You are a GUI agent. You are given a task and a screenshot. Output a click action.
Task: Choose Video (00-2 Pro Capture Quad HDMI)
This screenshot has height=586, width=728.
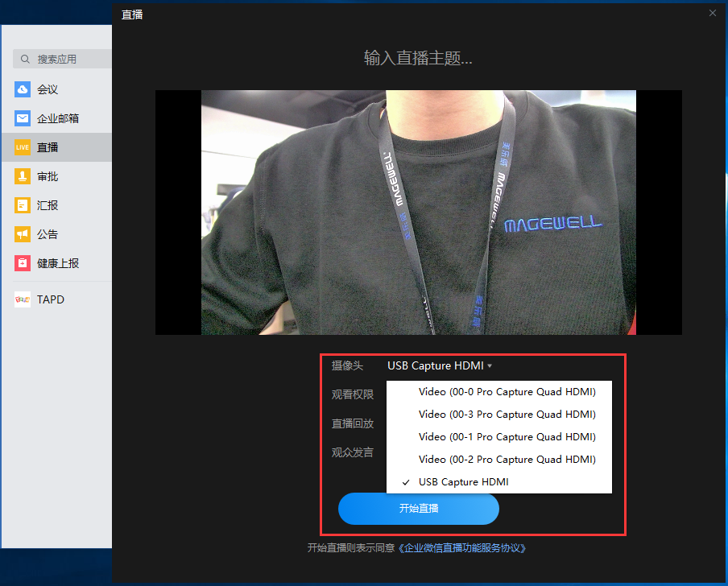[499, 460]
